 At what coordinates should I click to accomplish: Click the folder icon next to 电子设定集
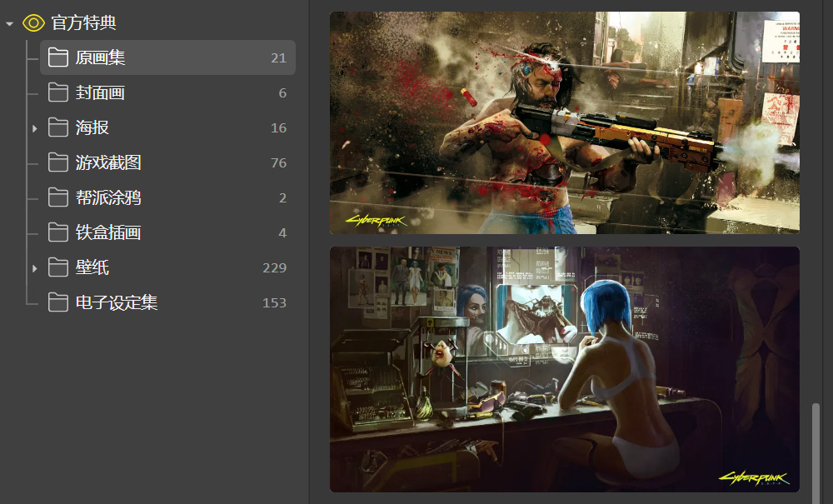click(x=58, y=302)
